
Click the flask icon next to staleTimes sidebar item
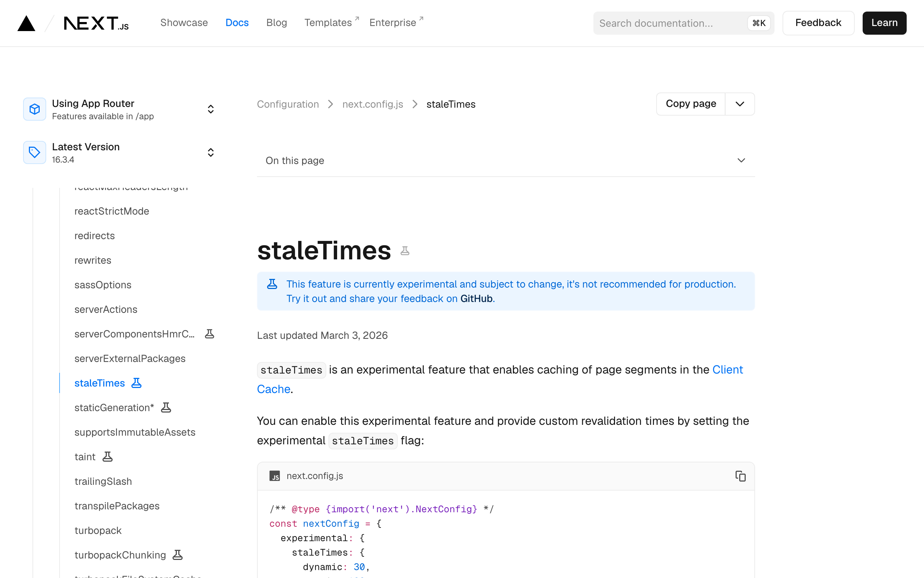click(x=136, y=383)
